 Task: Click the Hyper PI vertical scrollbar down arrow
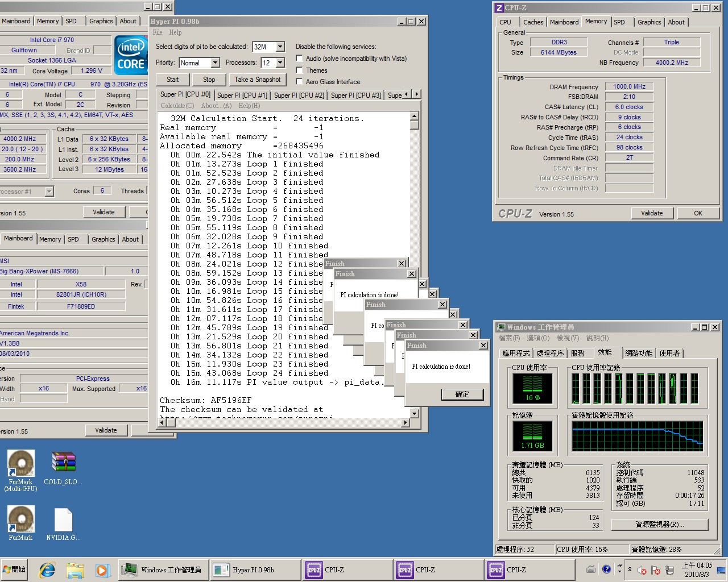(x=414, y=414)
